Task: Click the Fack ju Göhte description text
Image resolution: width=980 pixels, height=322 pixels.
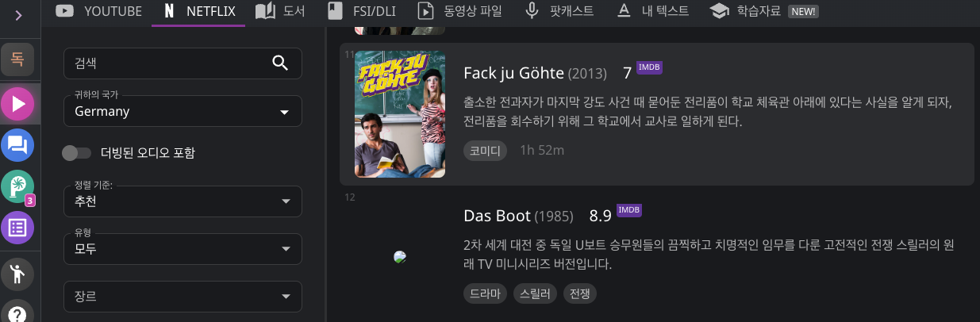Action: [708, 113]
